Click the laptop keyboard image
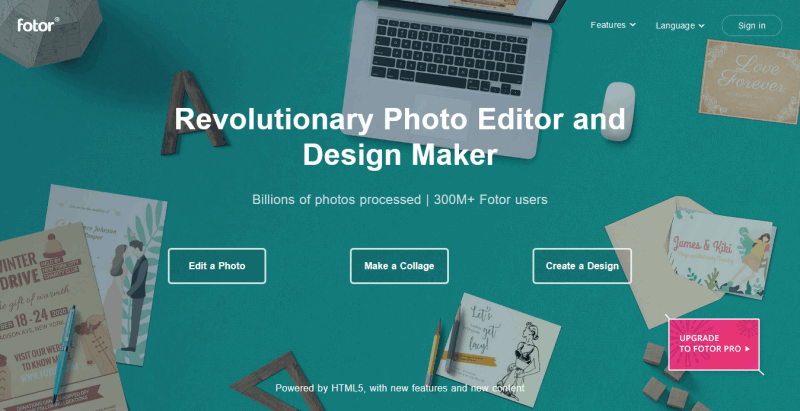 tap(448, 57)
